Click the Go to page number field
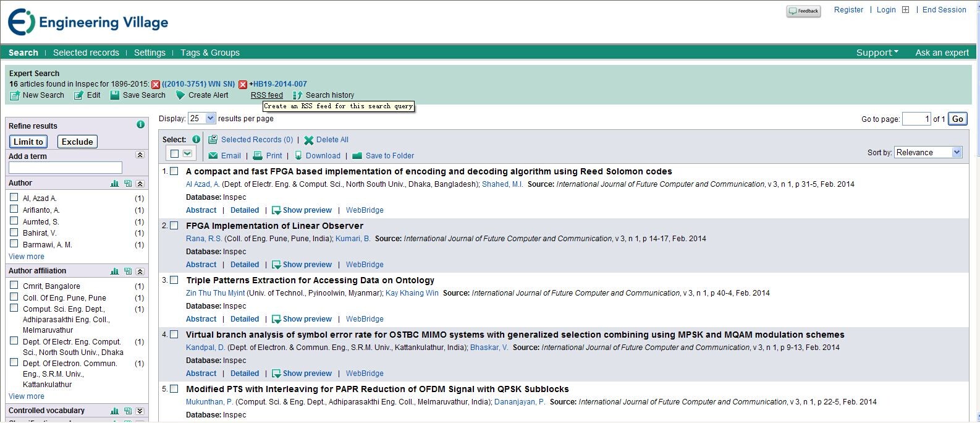The image size is (980, 423). (x=916, y=119)
